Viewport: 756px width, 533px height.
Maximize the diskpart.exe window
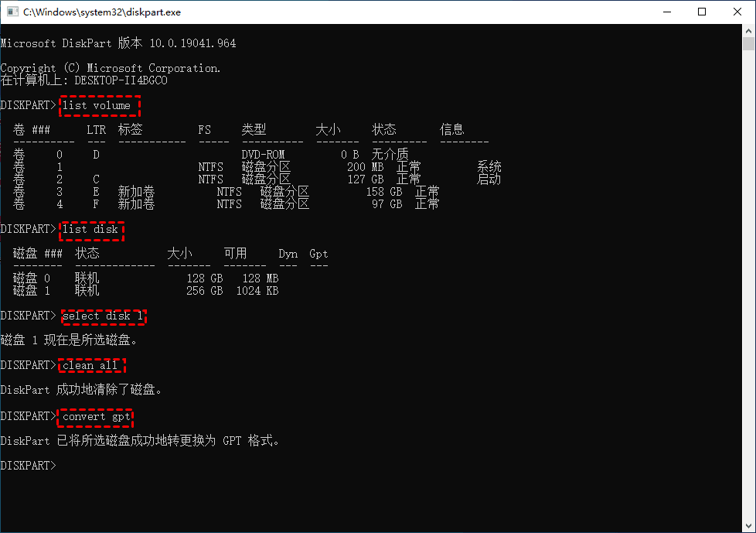(x=702, y=12)
